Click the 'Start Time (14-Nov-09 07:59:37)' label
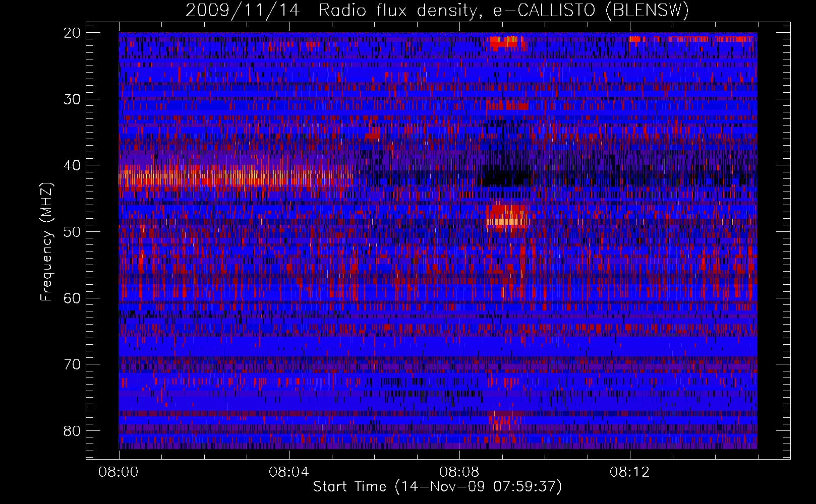 pyautogui.click(x=437, y=487)
